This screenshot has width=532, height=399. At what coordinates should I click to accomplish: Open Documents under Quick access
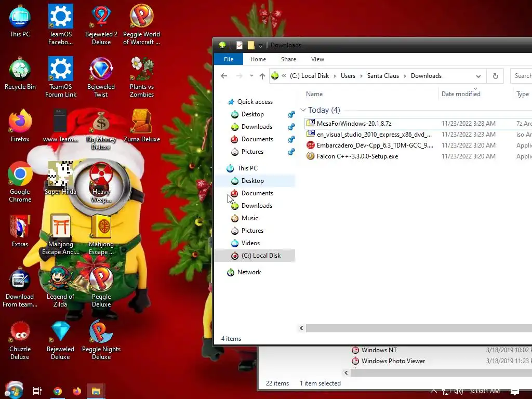[x=257, y=139]
